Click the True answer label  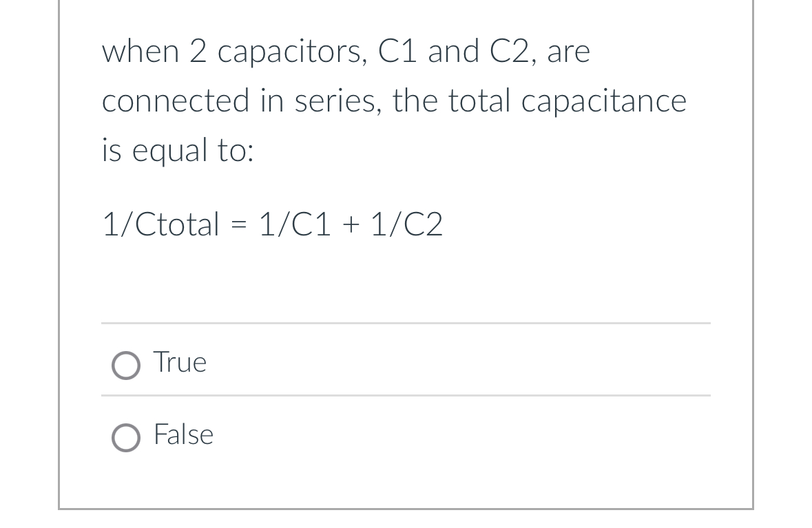click(x=180, y=361)
